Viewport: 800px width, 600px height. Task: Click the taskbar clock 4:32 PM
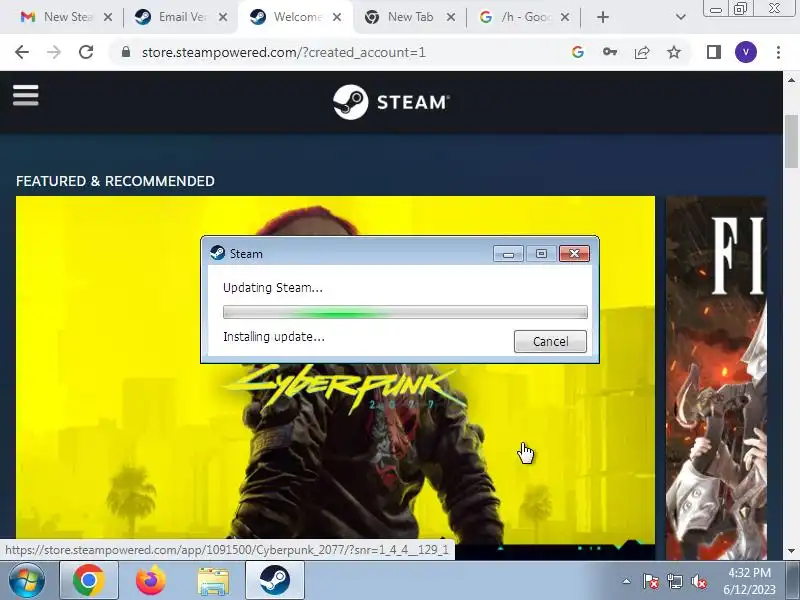pos(749,572)
